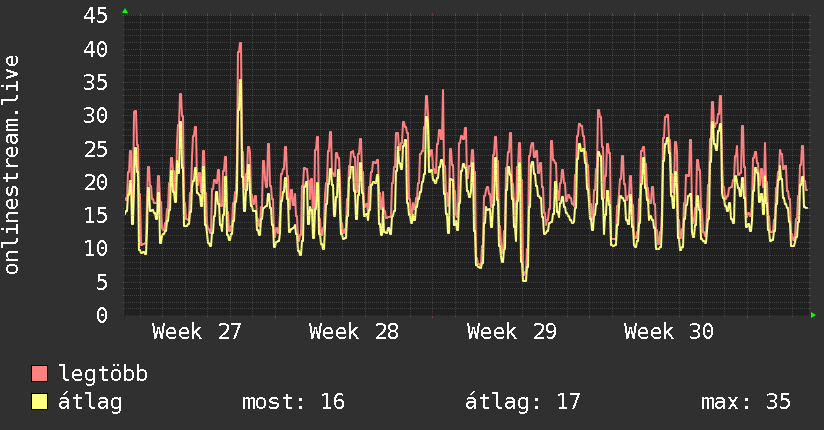The image size is (824, 430).
Task: Click the átlag legend label
Action: (x=90, y=402)
